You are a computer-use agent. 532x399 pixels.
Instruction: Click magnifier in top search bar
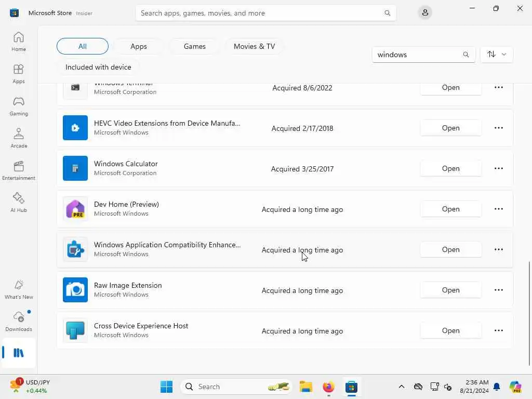click(x=387, y=13)
